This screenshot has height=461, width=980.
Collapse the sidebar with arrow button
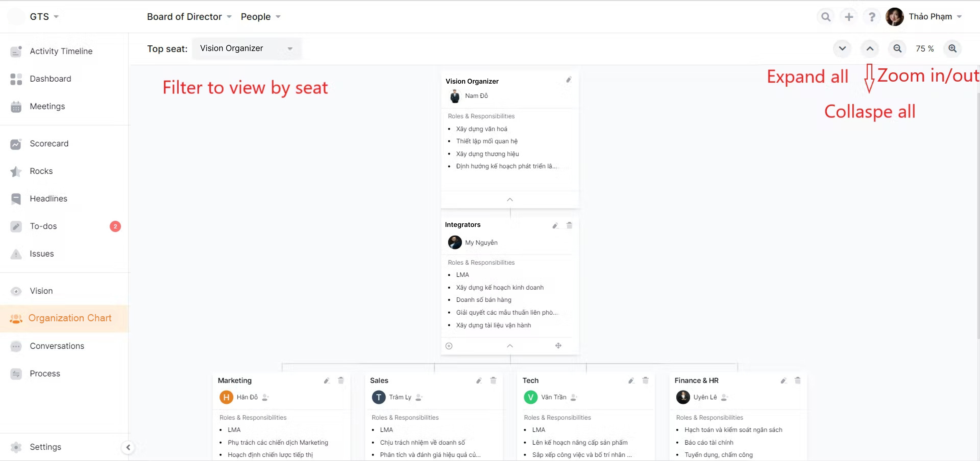coord(128,447)
